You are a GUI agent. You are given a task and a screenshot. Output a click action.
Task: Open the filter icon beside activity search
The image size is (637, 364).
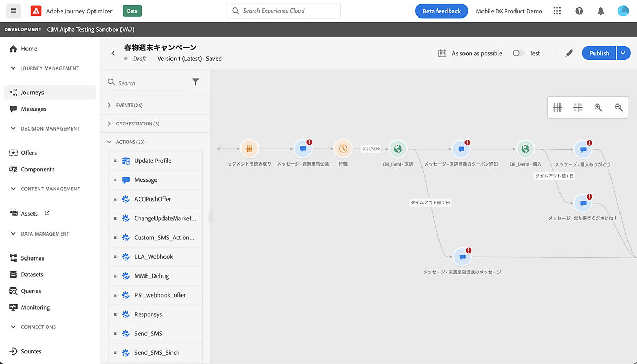(195, 82)
